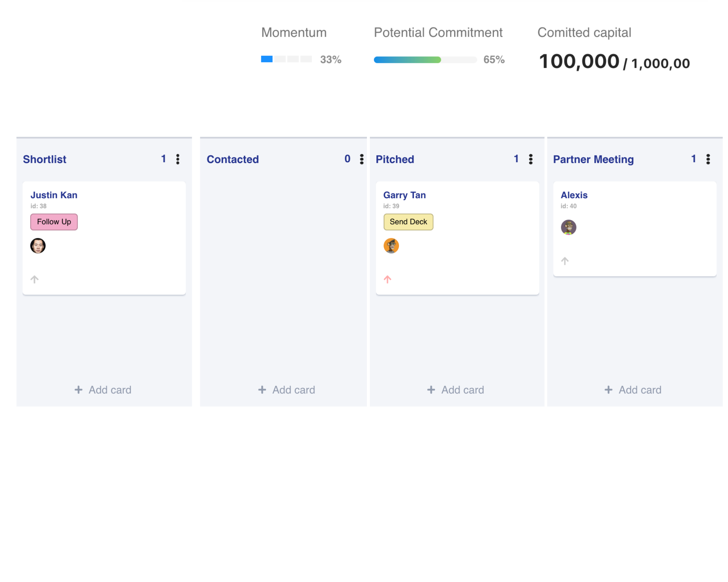The image size is (728, 582).
Task: Click Justin Kan's avatar photo
Action: tap(38, 246)
